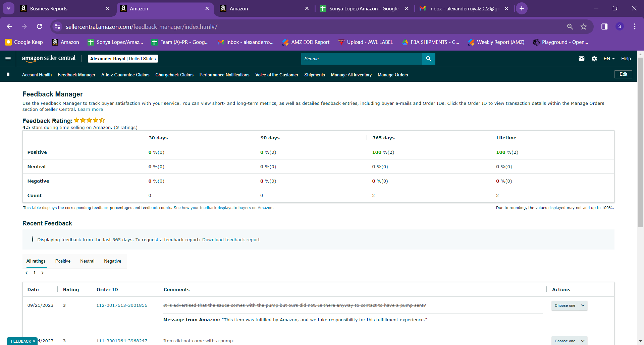Open the zoom magnifier in address bar
The width and height of the screenshot is (644, 345).
click(570, 26)
